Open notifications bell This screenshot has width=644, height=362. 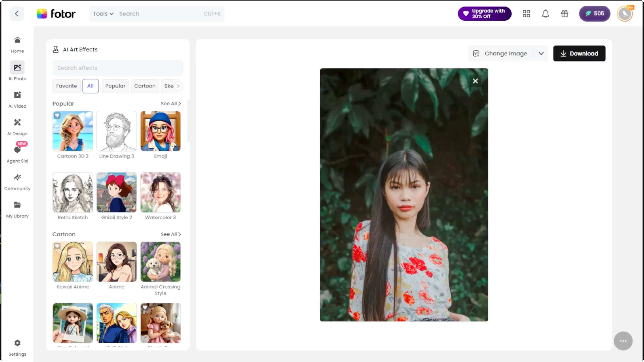[545, 13]
